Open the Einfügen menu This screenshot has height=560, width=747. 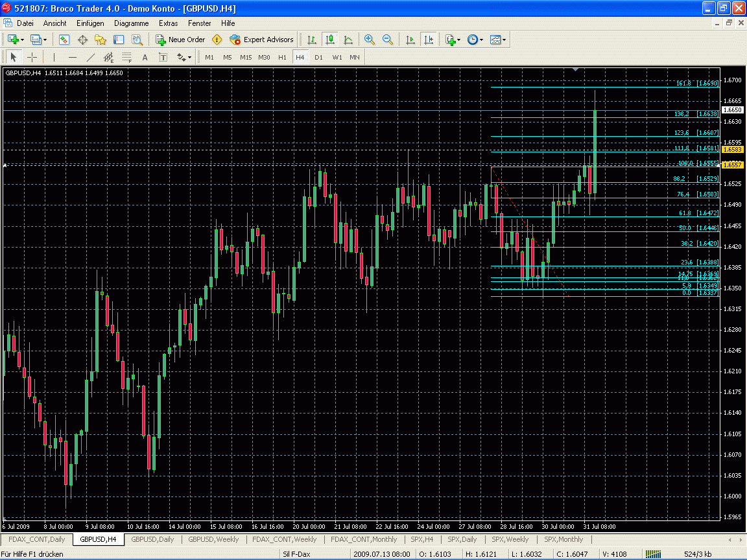[90, 23]
